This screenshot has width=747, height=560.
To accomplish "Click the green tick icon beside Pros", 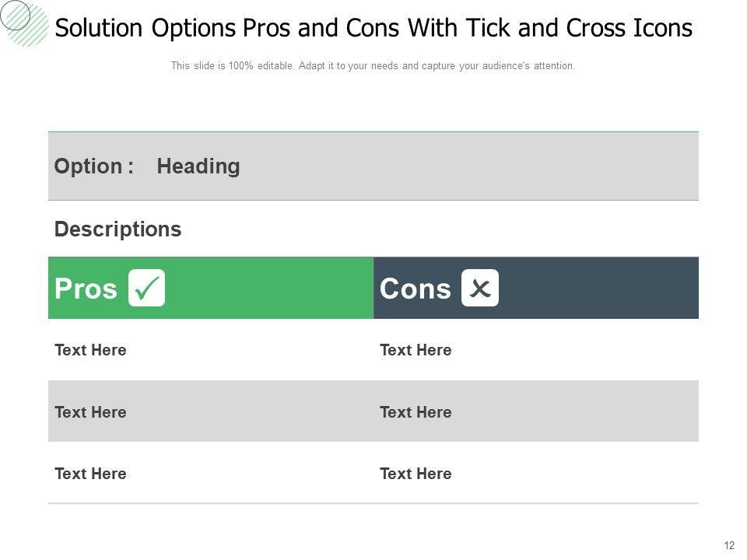I will [x=146, y=288].
